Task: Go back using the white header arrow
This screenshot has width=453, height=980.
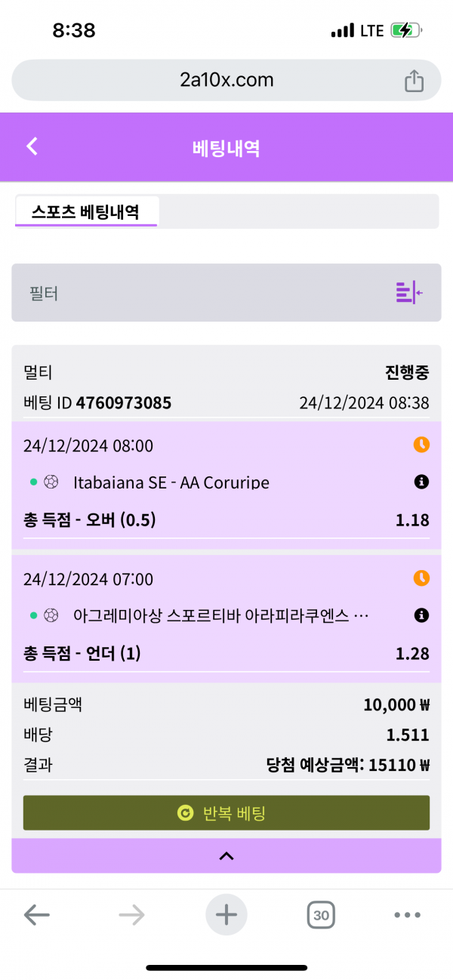Action: point(32,146)
